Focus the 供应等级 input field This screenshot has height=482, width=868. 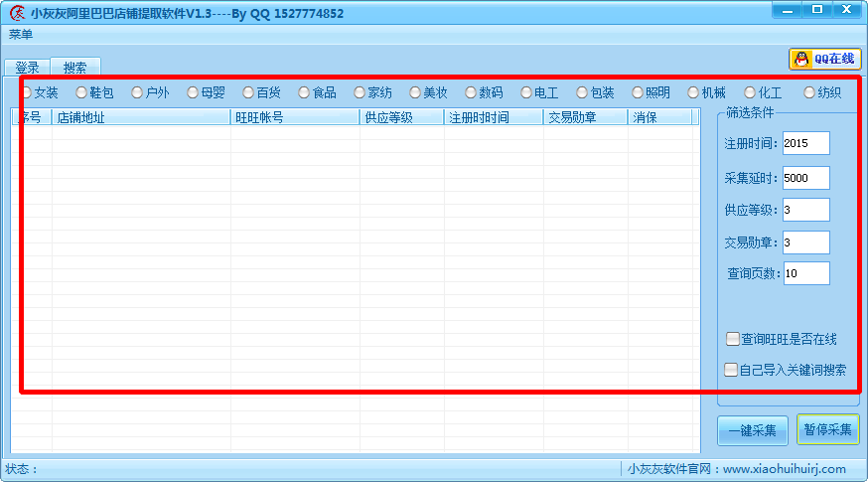click(806, 210)
